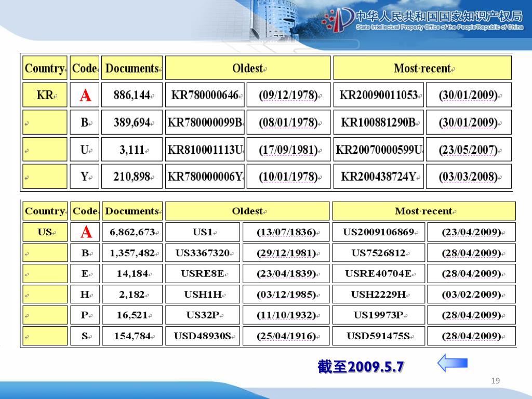
Task: Select the document count 210,898
Action: pyautogui.click(x=132, y=177)
